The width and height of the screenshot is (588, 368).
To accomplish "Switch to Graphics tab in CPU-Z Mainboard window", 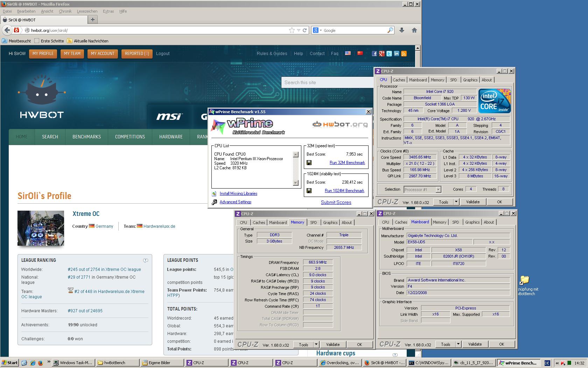I will tap(472, 222).
